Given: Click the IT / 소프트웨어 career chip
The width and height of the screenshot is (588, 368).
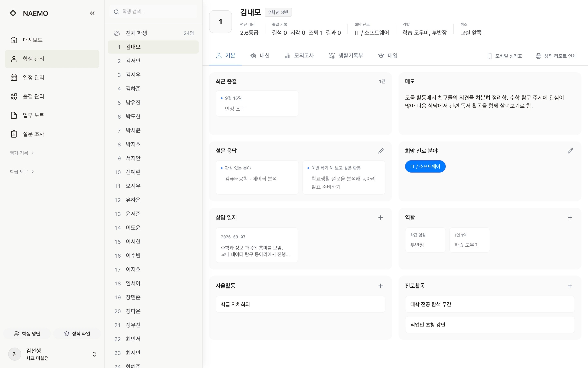Looking at the screenshot, I should coord(425,166).
